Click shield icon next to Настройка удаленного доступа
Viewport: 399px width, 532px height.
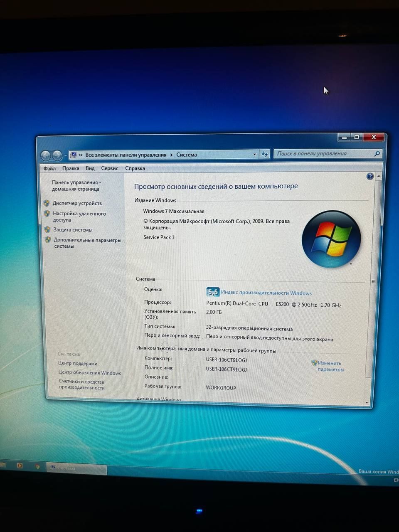[x=47, y=214]
